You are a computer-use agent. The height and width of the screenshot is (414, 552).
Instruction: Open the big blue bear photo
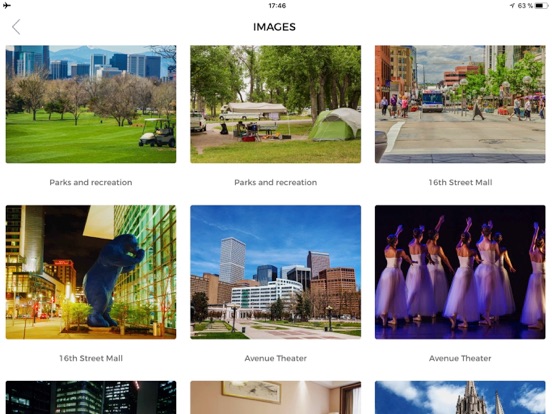pyautogui.click(x=91, y=272)
